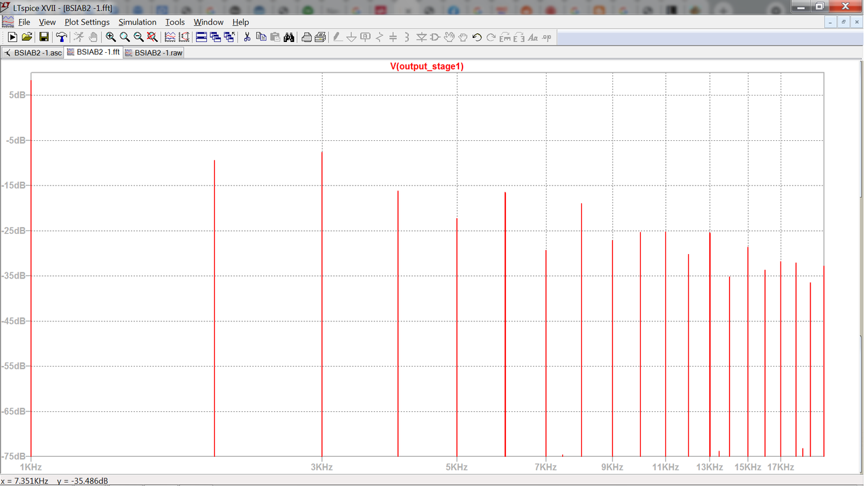Switch to the BSIAB2 -1.asc tab
This screenshot has width=868, height=492.
33,52
